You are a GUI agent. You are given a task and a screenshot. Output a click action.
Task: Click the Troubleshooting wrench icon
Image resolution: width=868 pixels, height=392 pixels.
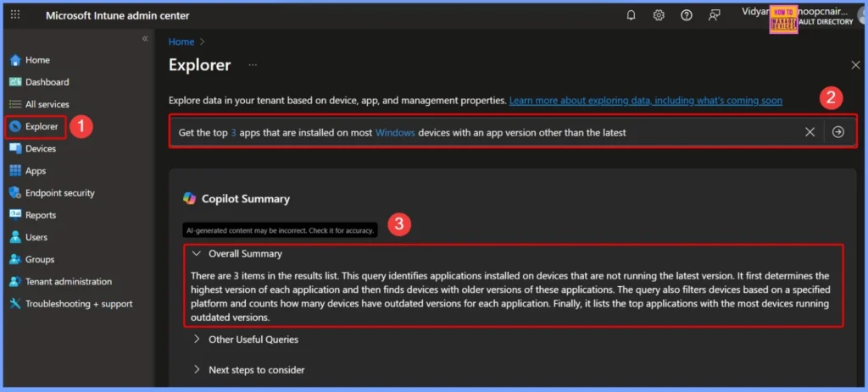coord(15,304)
